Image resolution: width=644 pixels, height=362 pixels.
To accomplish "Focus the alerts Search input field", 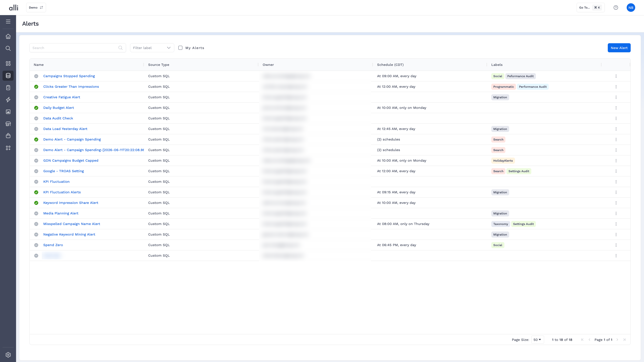I will [x=77, y=48].
